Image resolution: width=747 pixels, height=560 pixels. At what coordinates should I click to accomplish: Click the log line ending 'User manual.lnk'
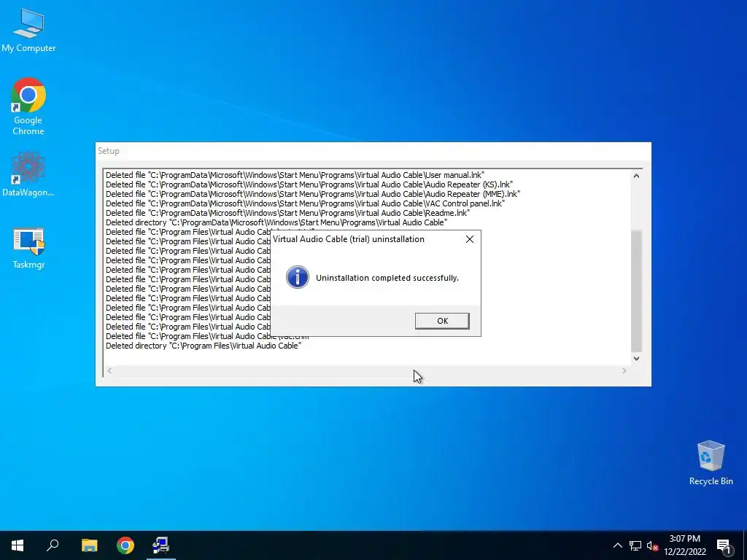(295, 175)
